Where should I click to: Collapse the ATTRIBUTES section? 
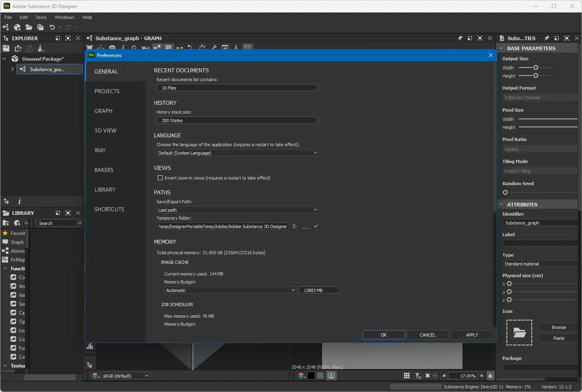tap(501, 204)
